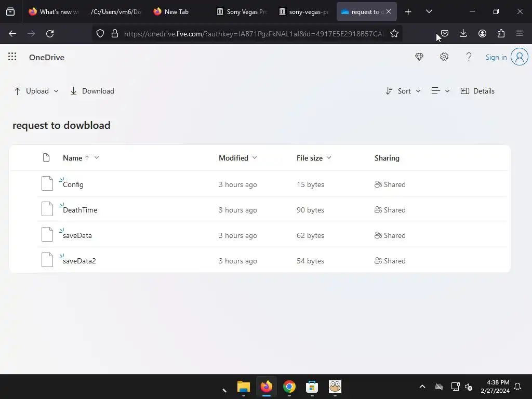Open the help question mark
532x399 pixels.
(469, 57)
